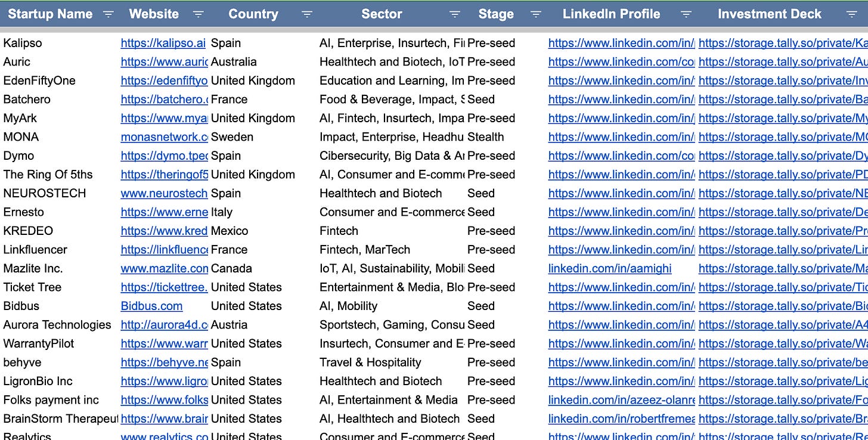Select the MyArk name cell
The height and width of the screenshot is (440, 868).
20,118
